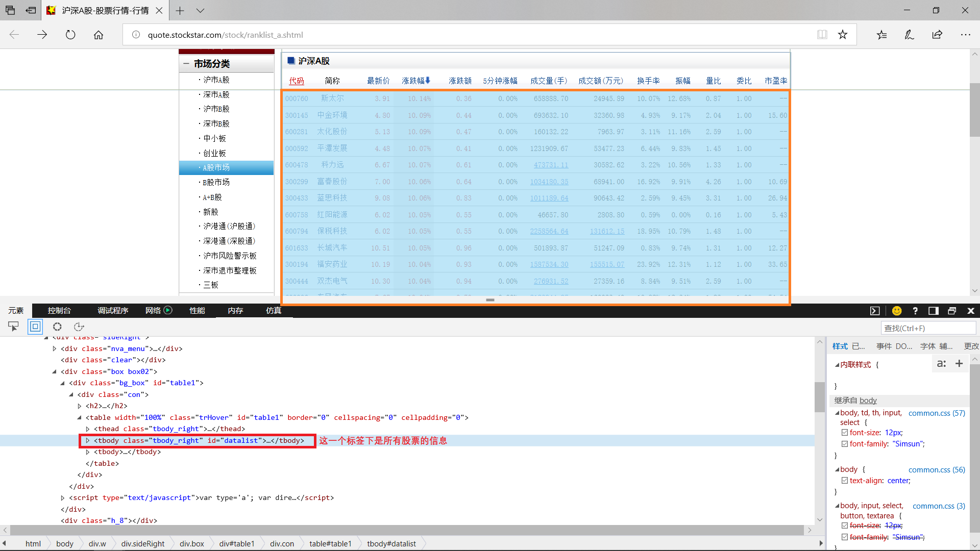The height and width of the screenshot is (551, 980).
Task: Open browser settings and more ellipsis
Action: coord(965,35)
